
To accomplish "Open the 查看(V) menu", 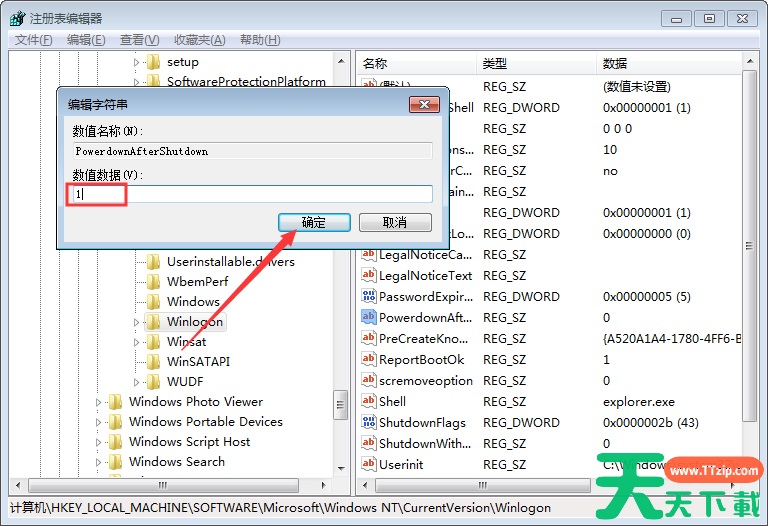I will pyautogui.click(x=140, y=40).
